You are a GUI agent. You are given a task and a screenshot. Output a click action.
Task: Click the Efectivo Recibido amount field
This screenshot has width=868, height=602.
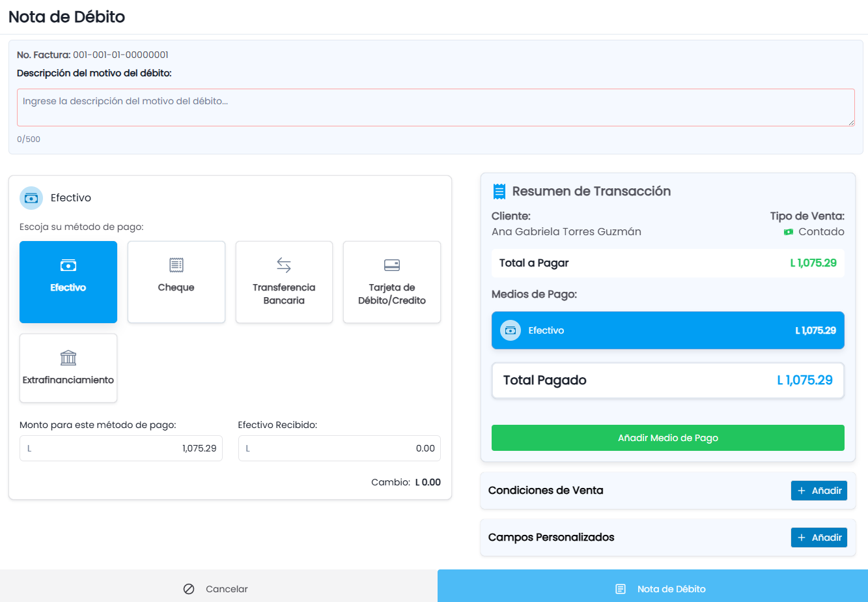pyautogui.click(x=339, y=448)
